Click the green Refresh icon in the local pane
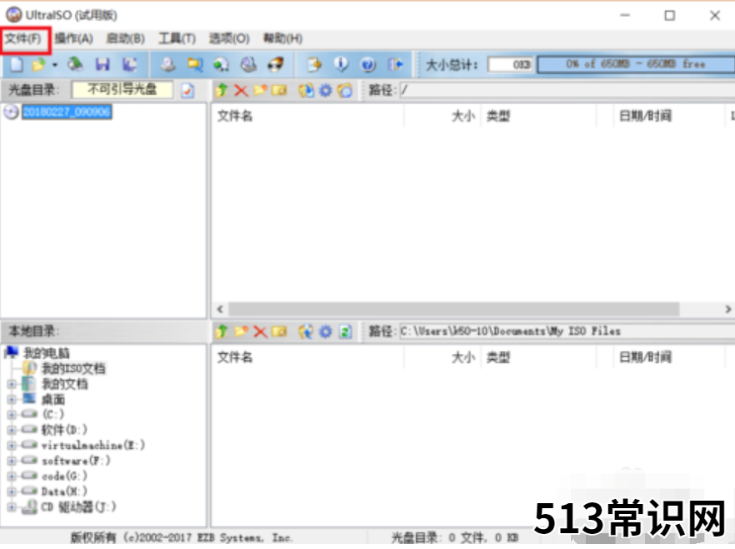The height and width of the screenshot is (549, 735). [x=345, y=331]
